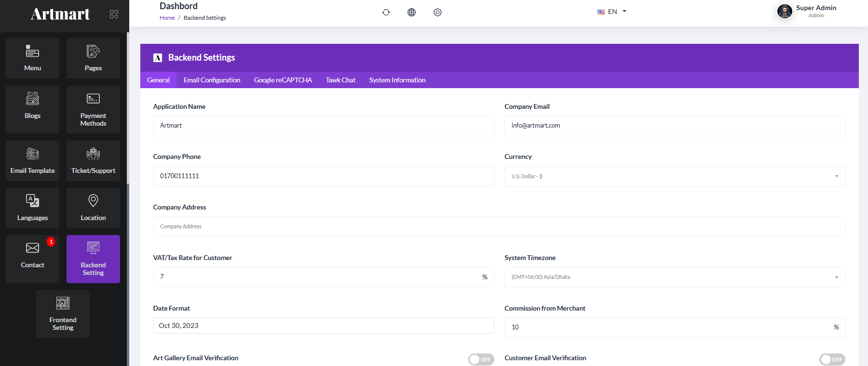Viewport: 868px width, 366px height.
Task: Open the EN language dropdown
Action: tap(611, 12)
